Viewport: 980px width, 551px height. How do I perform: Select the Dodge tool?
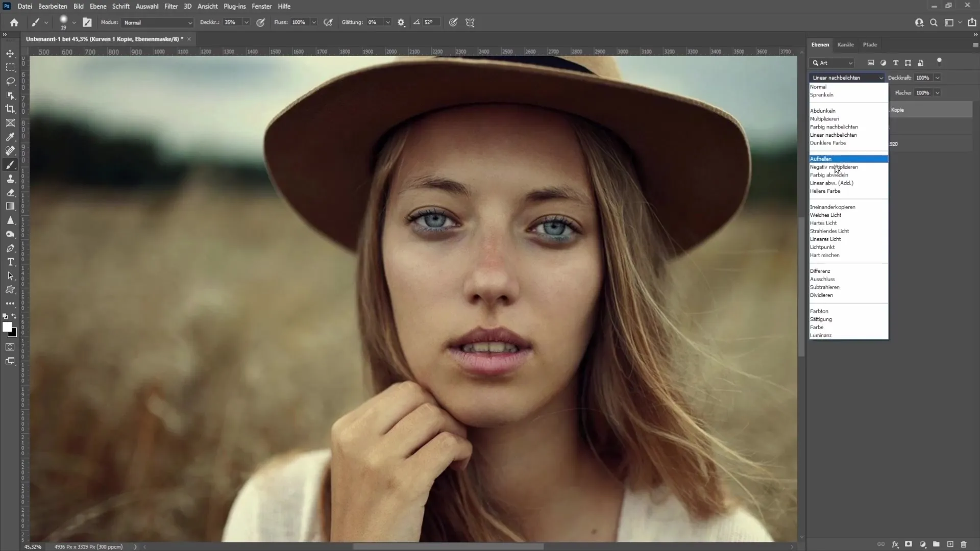[10, 234]
